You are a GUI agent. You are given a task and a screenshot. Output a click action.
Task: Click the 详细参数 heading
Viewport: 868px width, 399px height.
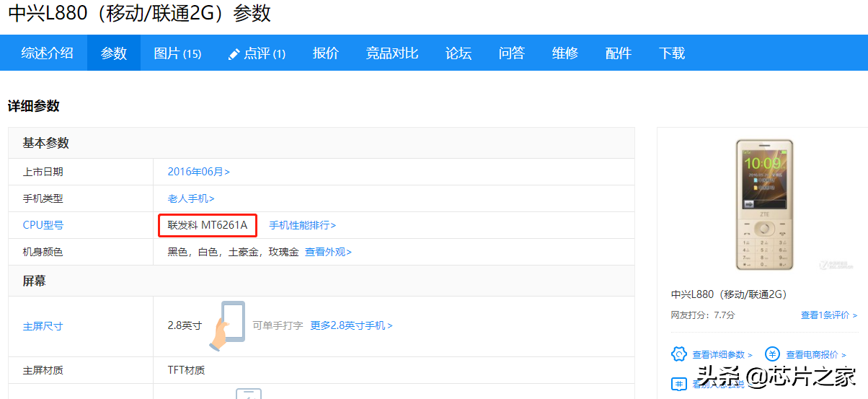coord(33,106)
